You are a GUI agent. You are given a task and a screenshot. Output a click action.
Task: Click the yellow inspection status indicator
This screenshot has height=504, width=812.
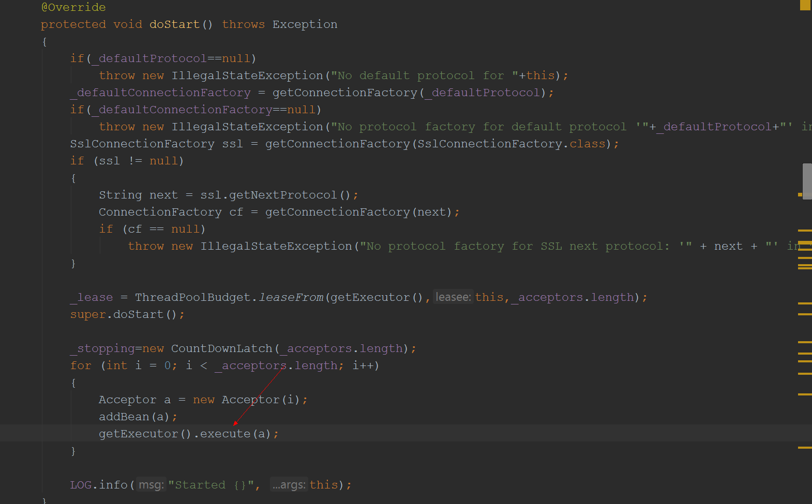805,5
